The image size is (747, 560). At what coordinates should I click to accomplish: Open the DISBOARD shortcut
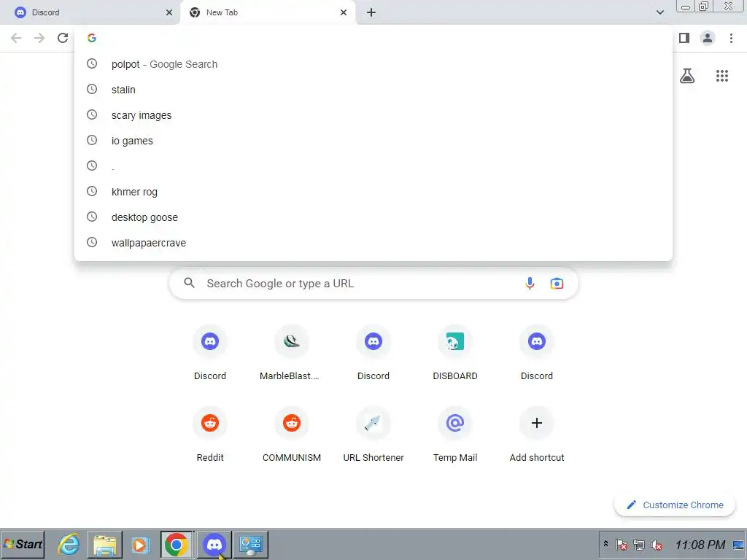click(455, 353)
